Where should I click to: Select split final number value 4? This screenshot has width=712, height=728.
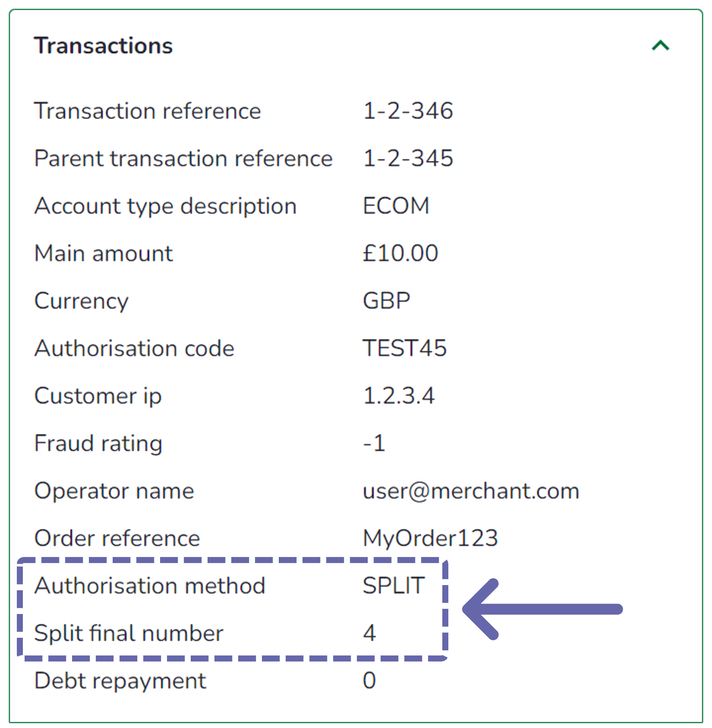pyautogui.click(x=369, y=633)
